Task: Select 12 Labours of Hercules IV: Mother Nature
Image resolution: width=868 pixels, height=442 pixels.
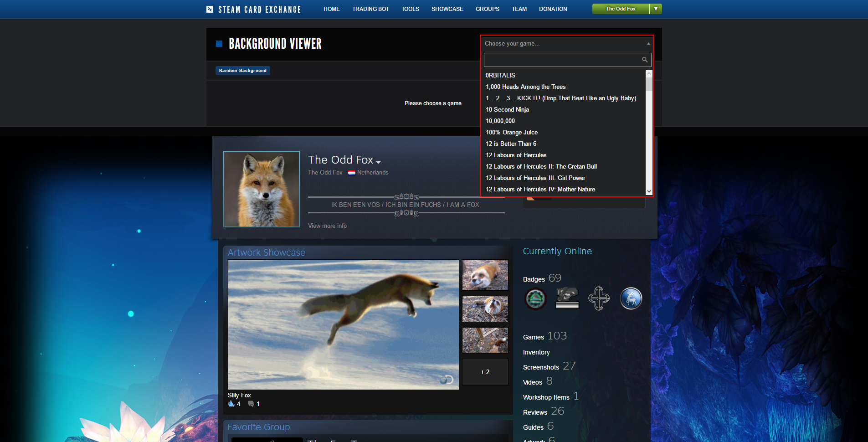Action: tap(565, 189)
